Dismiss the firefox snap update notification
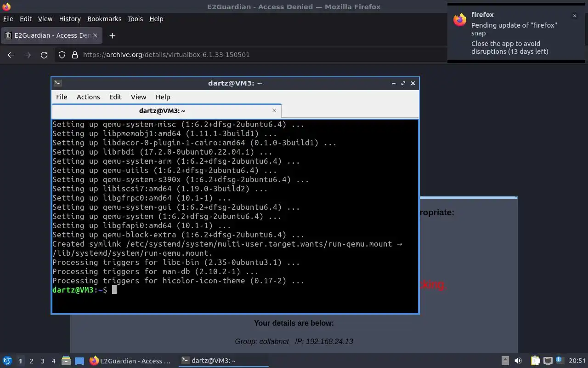588x368 pixels. pos(574,16)
